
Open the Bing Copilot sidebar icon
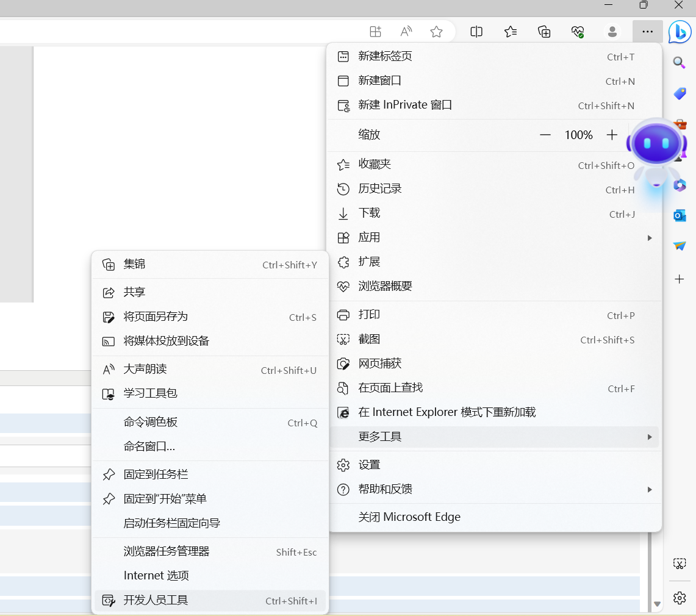click(x=680, y=32)
